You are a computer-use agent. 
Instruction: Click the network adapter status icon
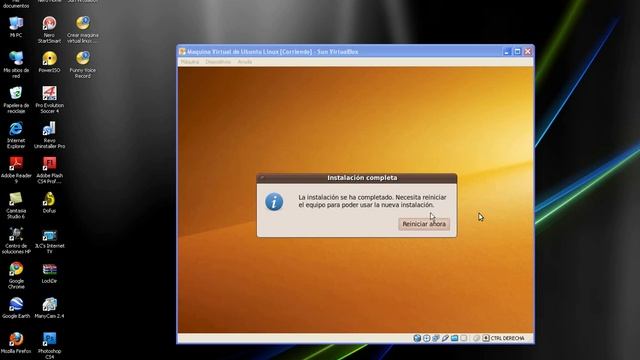point(436,338)
